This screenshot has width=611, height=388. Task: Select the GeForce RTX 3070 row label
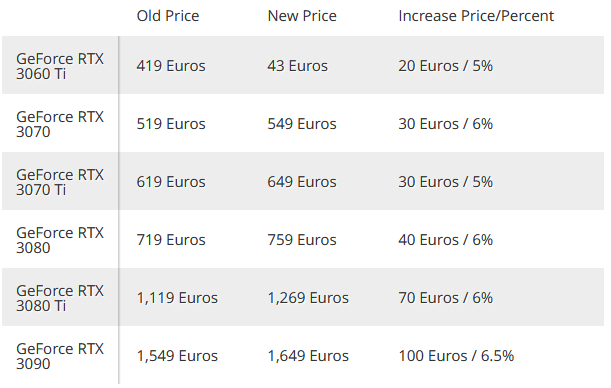60,124
